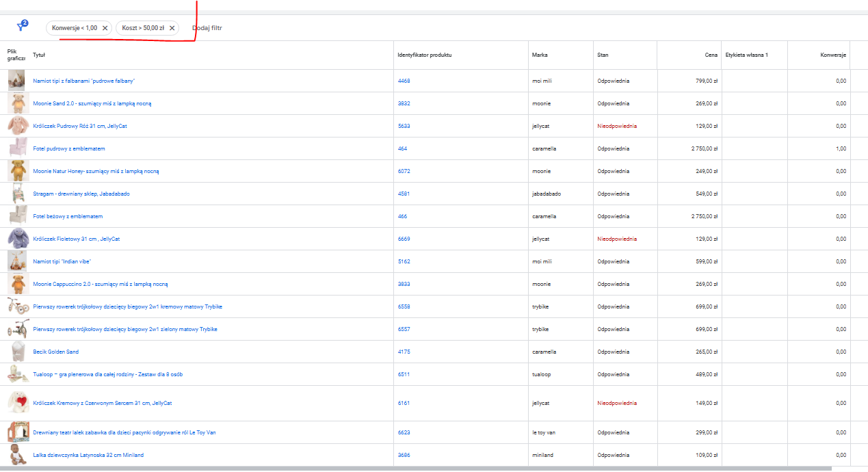Sort by the Konwersje column header
The height and width of the screenshot is (472, 868).
click(x=833, y=55)
